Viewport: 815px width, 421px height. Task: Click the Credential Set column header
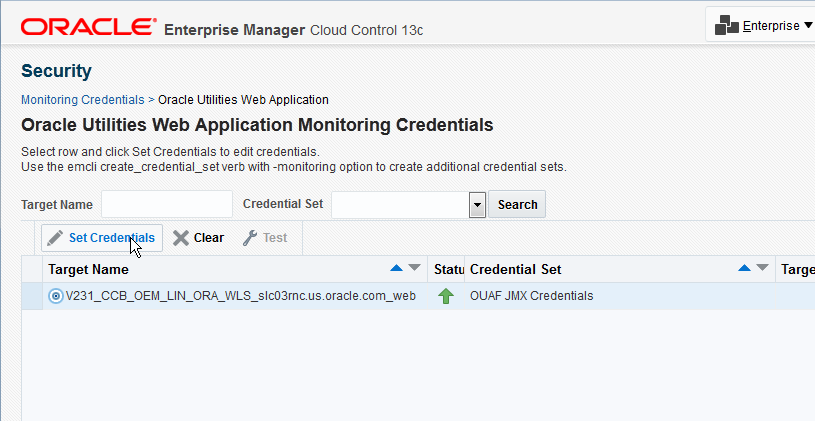pos(515,269)
